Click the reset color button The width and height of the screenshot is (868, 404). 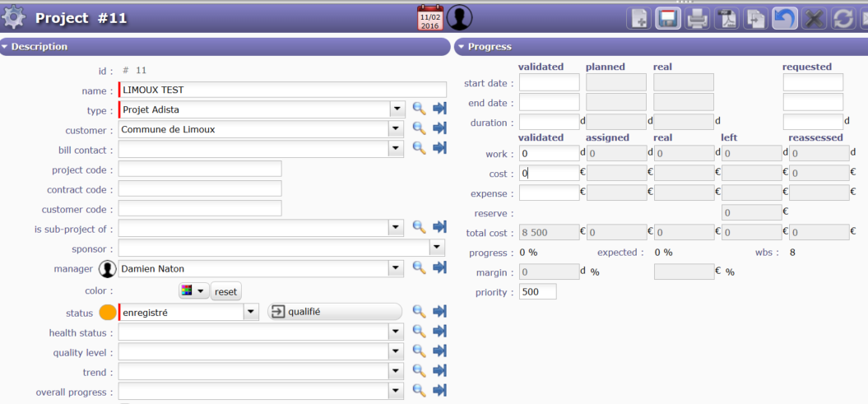[x=226, y=291]
